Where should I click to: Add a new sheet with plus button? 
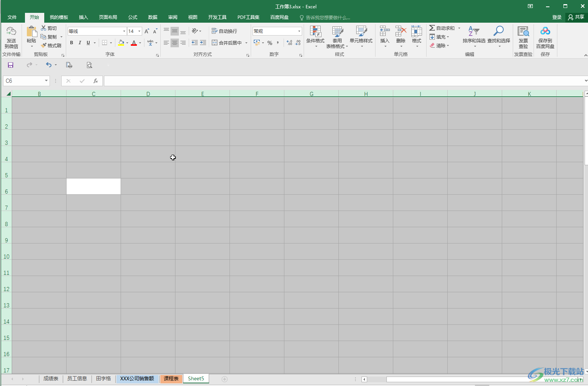[225, 379]
